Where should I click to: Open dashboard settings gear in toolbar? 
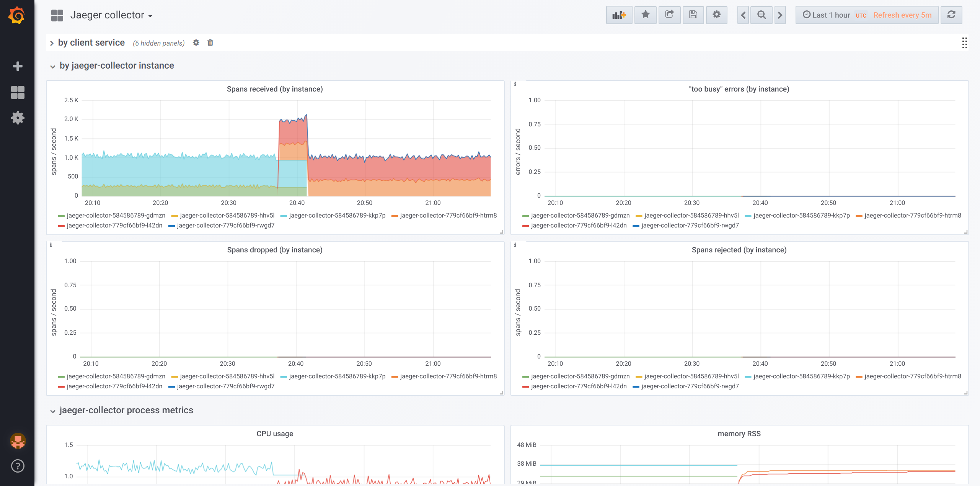tap(716, 15)
